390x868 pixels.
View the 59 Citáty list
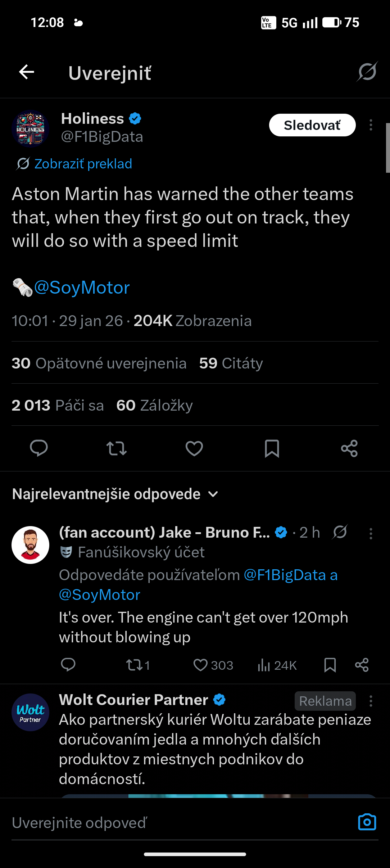pos(231,363)
